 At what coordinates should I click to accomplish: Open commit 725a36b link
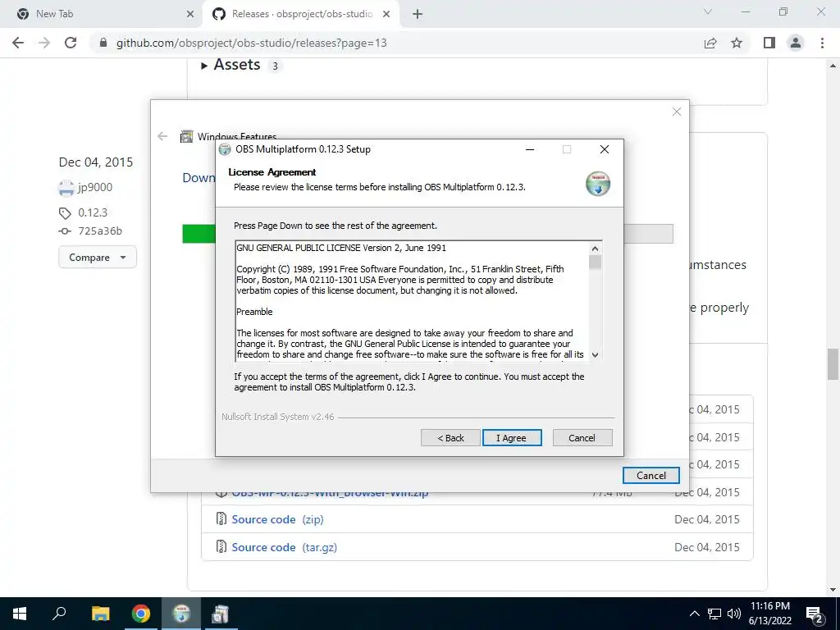pos(100,231)
